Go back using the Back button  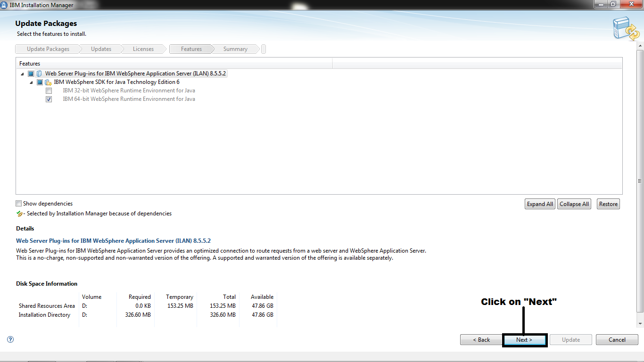pyautogui.click(x=481, y=339)
